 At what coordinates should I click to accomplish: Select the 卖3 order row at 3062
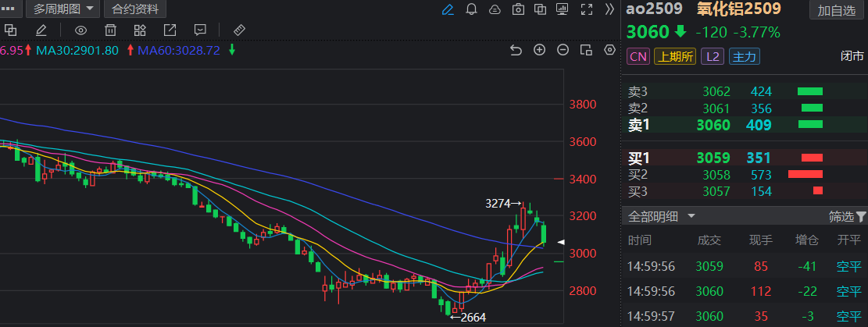point(745,91)
